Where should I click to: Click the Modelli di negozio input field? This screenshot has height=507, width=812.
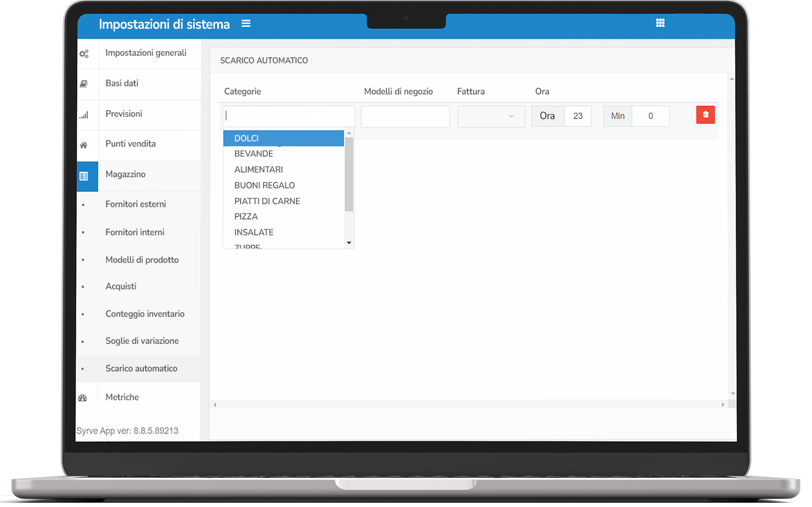tap(405, 117)
